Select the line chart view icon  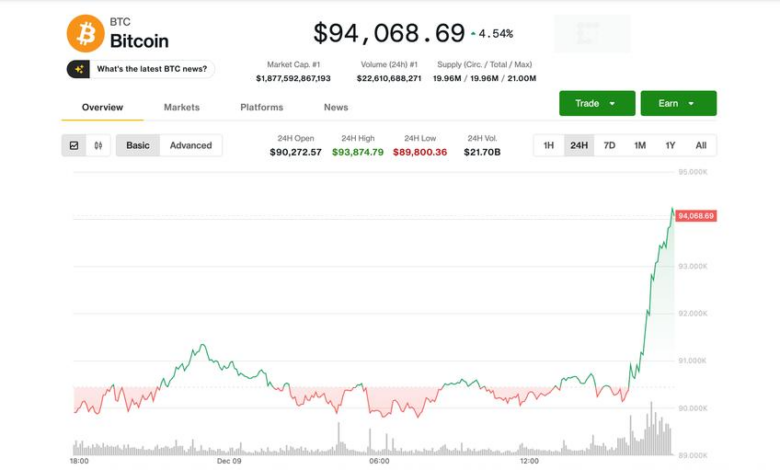74,145
